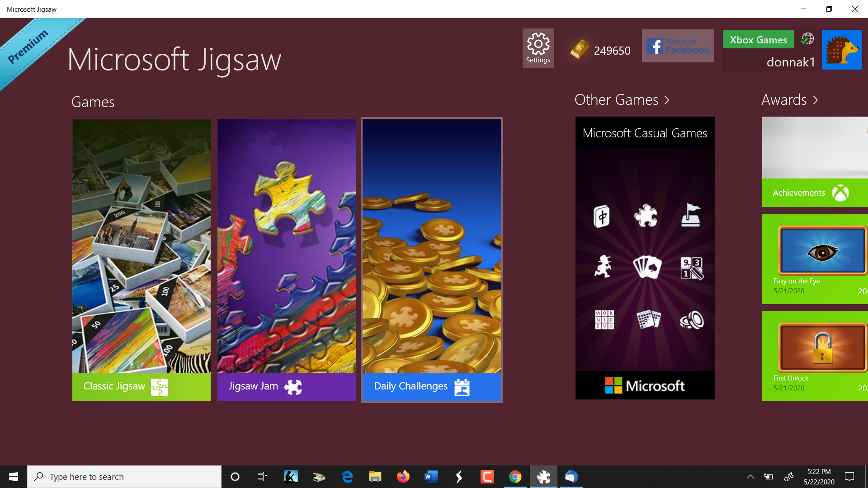
Task: Select the Solitaire cards icon
Action: pos(647,267)
